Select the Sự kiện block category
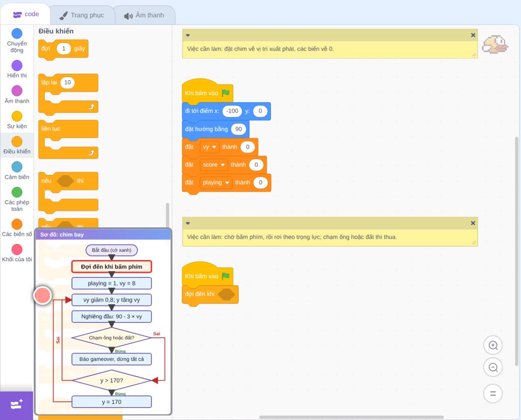This screenshot has height=420, width=521. (17, 120)
